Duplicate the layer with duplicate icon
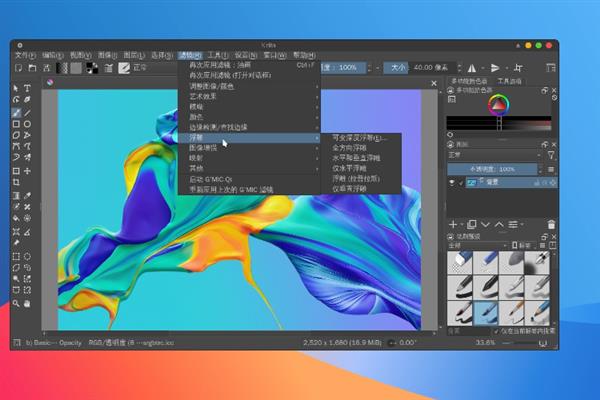This screenshot has height=400, width=600. pos(472,224)
